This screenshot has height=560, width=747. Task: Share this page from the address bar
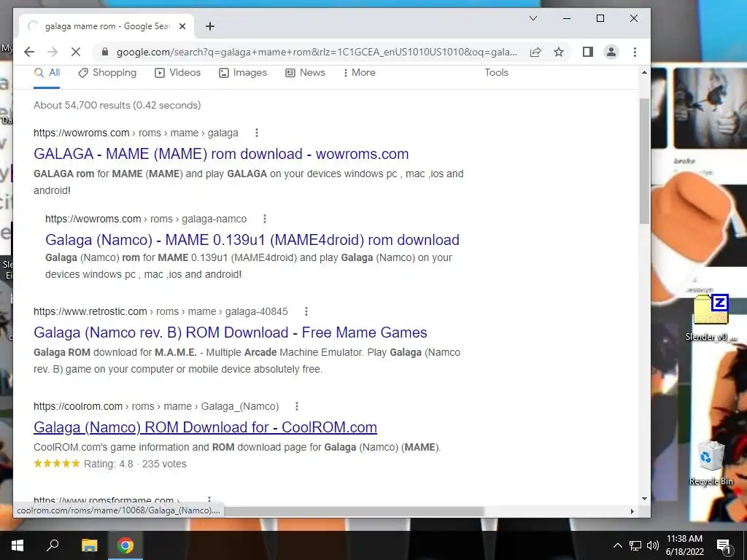click(x=535, y=52)
